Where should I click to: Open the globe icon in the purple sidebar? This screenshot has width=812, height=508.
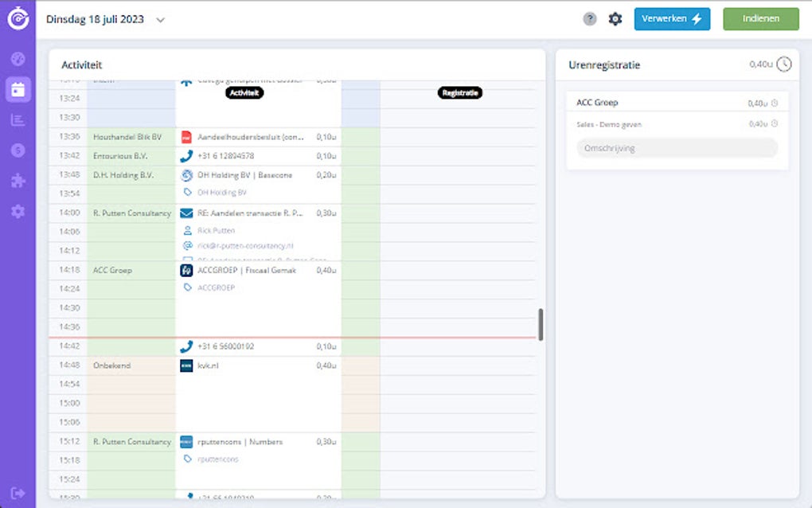18,58
